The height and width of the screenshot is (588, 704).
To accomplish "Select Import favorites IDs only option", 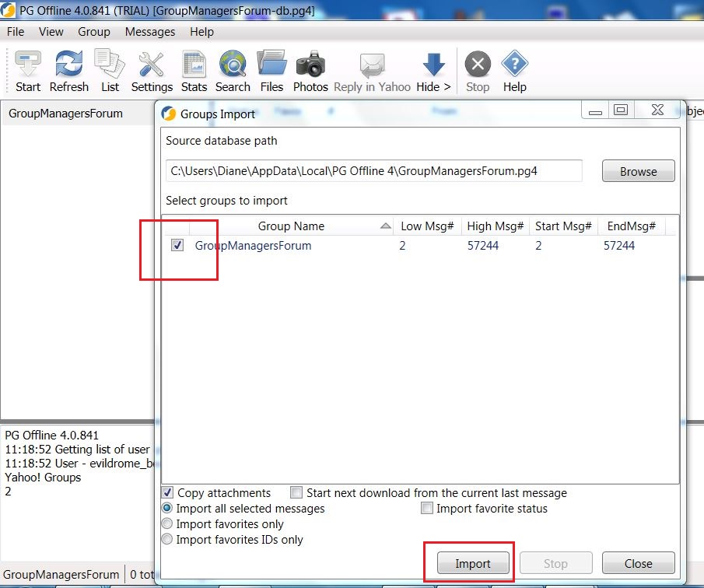I will pos(167,539).
